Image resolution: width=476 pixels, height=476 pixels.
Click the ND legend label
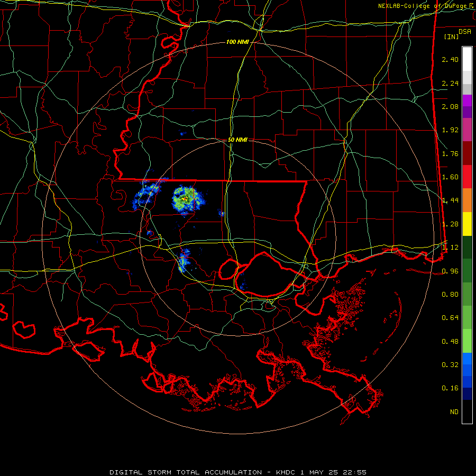pyautogui.click(x=454, y=412)
